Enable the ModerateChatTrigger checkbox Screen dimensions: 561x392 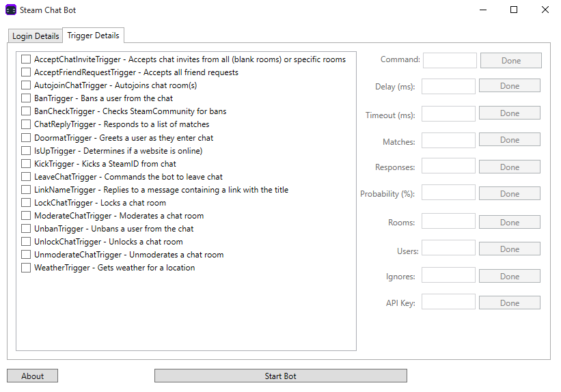26,216
